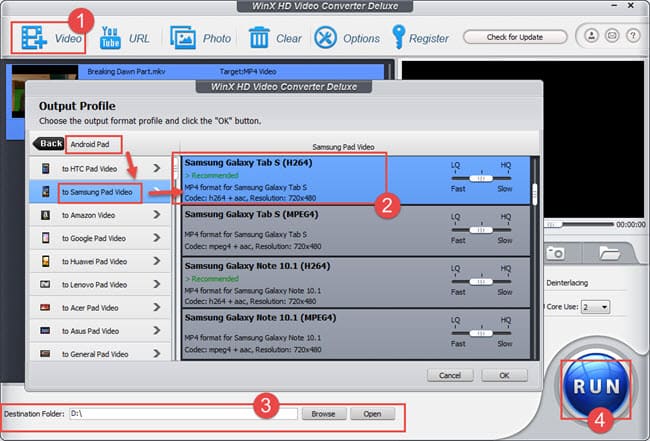The height and width of the screenshot is (441, 650).
Task: Click the email envelope round icon
Action: tap(612, 36)
